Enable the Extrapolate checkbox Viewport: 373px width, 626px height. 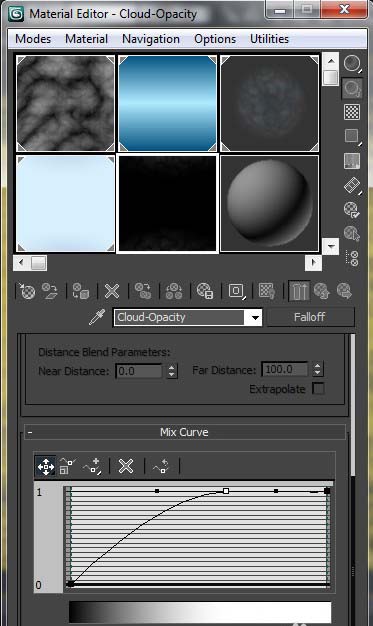pyautogui.click(x=318, y=388)
